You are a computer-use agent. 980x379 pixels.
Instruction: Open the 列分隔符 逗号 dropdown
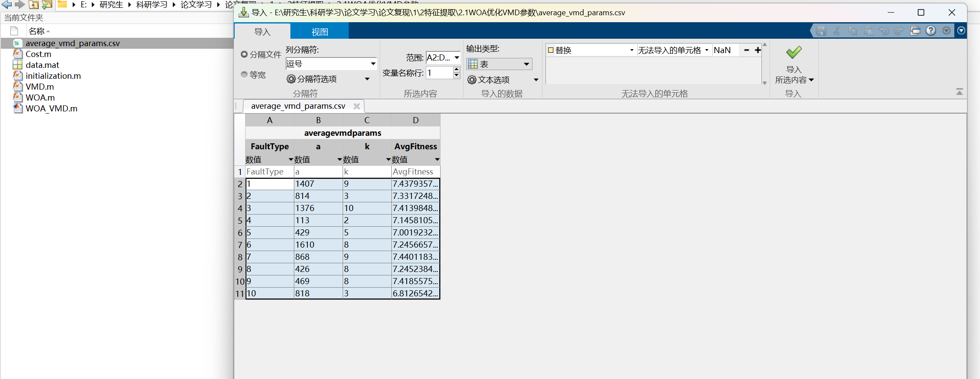(x=331, y=64)
